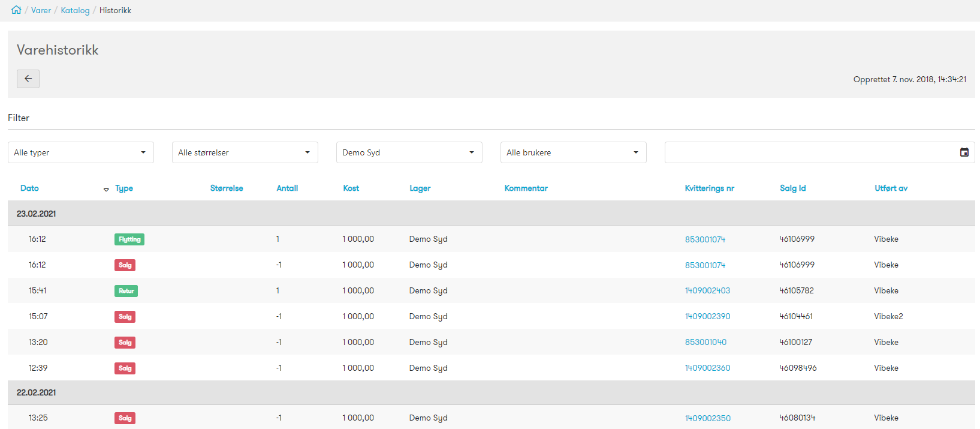Open the Alle størrelser dropdown

[x=245, y=152]
